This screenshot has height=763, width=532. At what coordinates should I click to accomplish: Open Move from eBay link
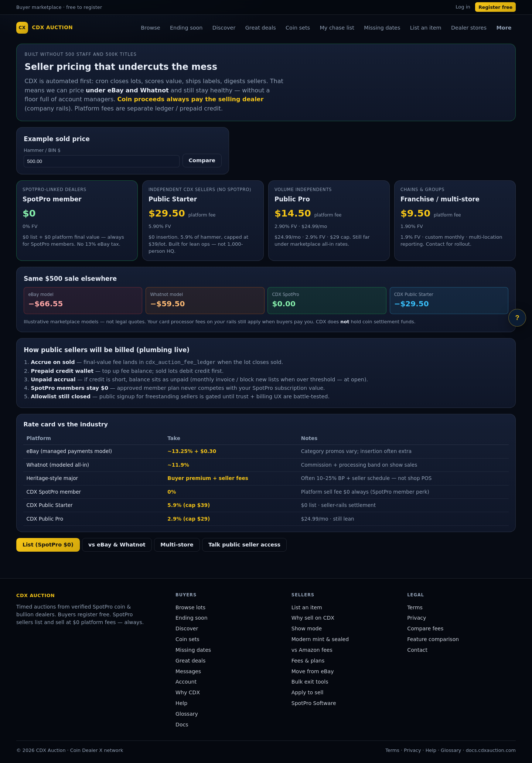tap(313, 671)
